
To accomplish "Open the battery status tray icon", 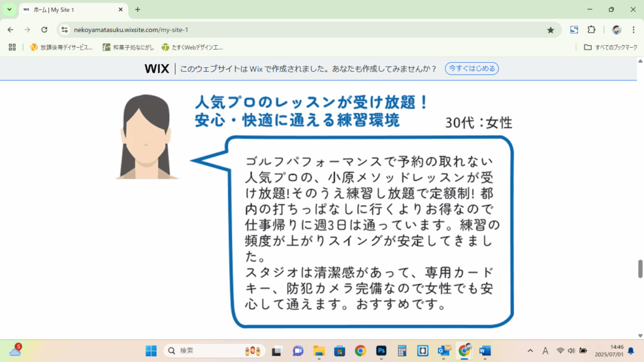I will (583, 351).
